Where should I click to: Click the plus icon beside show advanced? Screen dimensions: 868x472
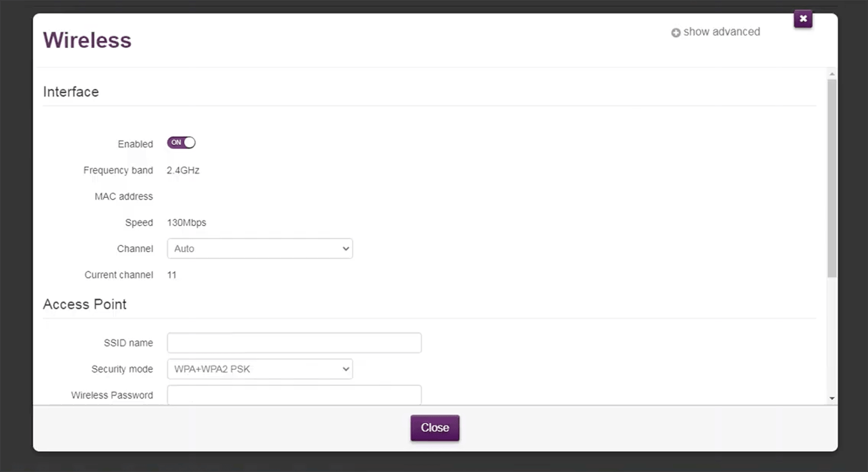tap(675, 33)
